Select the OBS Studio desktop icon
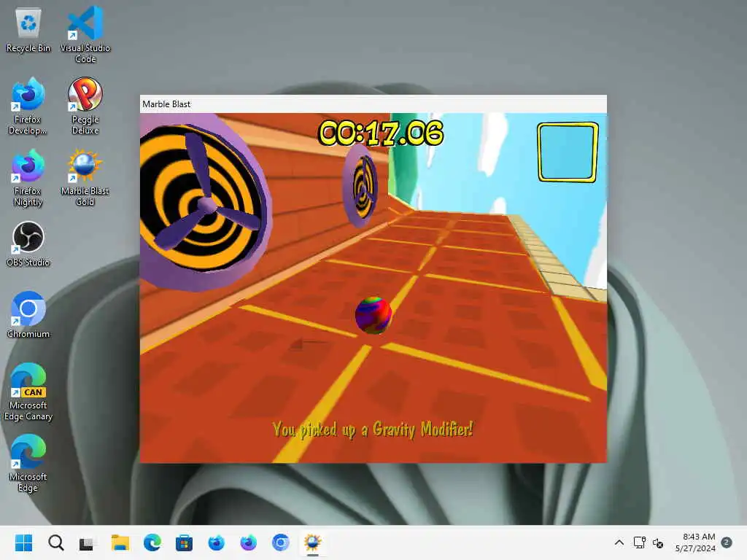 click(28, 244)
